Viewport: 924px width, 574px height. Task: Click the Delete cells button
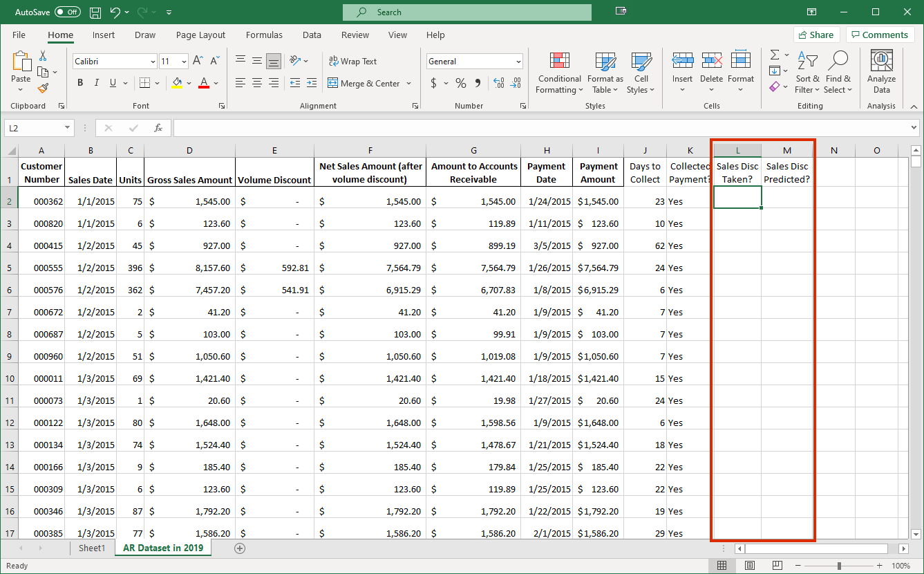coord(711,73)
